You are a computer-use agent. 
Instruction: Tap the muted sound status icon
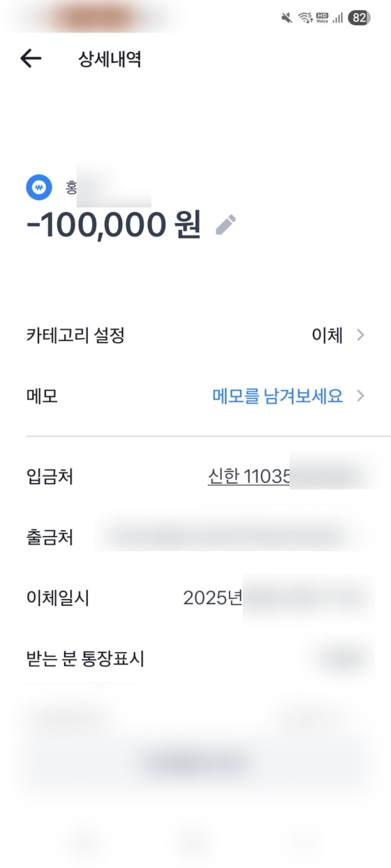pos(287,18)
